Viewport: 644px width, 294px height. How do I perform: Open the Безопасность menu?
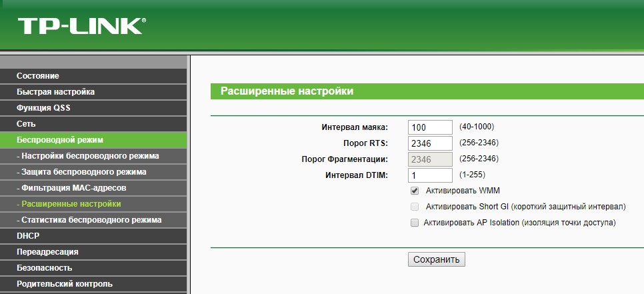(44, 268)
